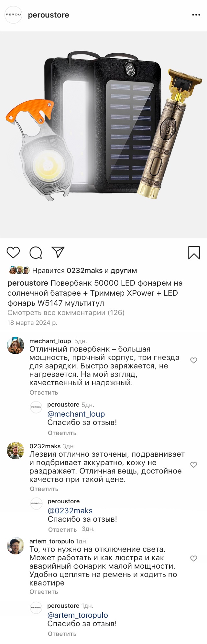The height and width of the screenshot is (644, 207).
Task: Expand all 126 comments
Action: (66, 313)
